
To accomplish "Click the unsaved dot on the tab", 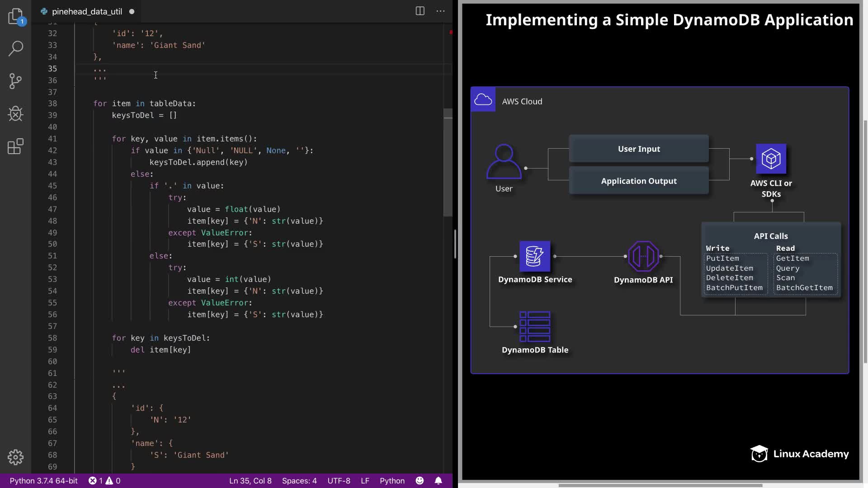I will [x=132, y=12].
